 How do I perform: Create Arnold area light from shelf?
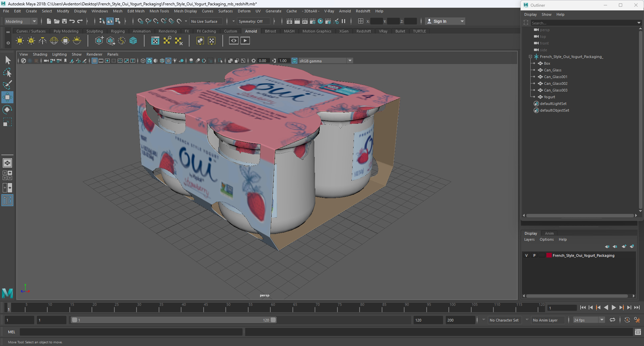pyautogui.click(x=20, y=41)
